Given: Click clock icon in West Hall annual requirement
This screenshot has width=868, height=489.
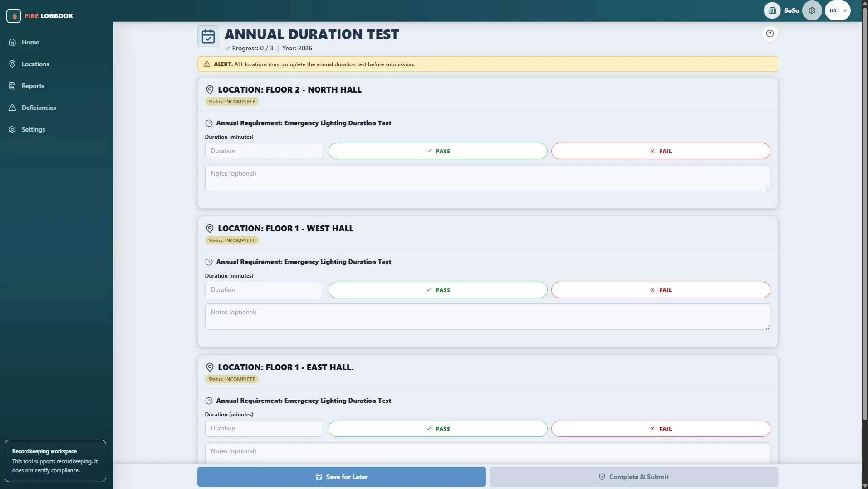Looking at the screenshot, I should click(x=209, y=262).
